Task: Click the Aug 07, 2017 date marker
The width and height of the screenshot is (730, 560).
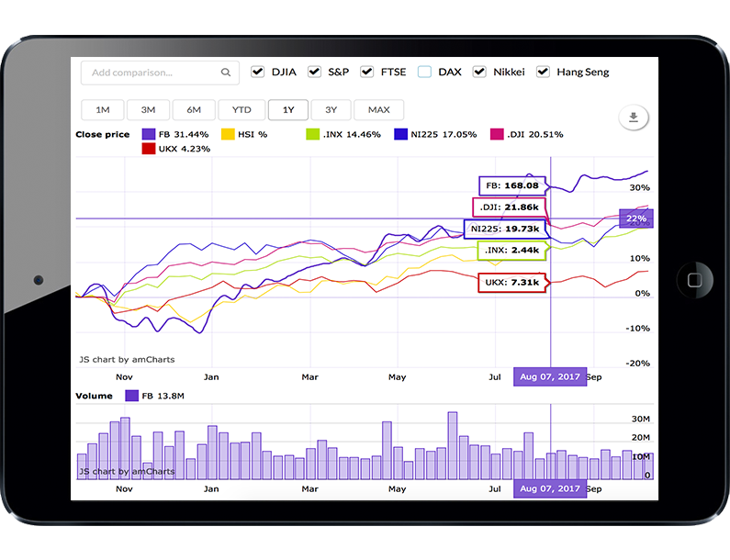Action: click(x=549, y=376)
